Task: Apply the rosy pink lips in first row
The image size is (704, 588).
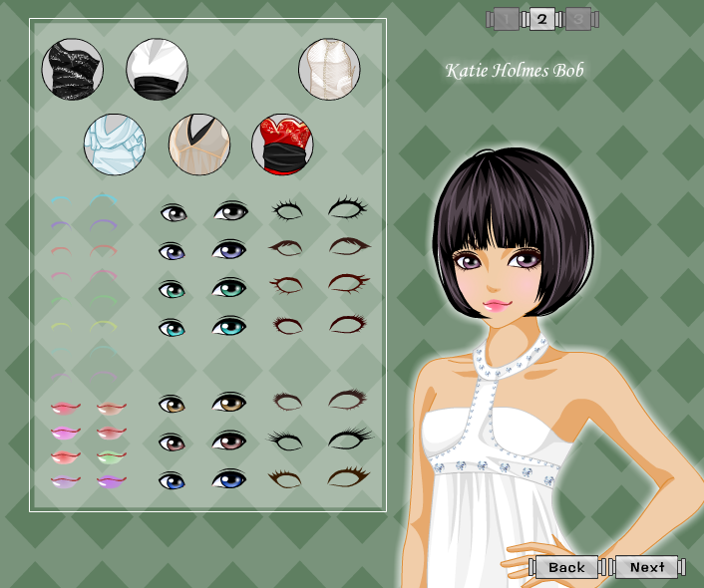Action: click(66, 408)
